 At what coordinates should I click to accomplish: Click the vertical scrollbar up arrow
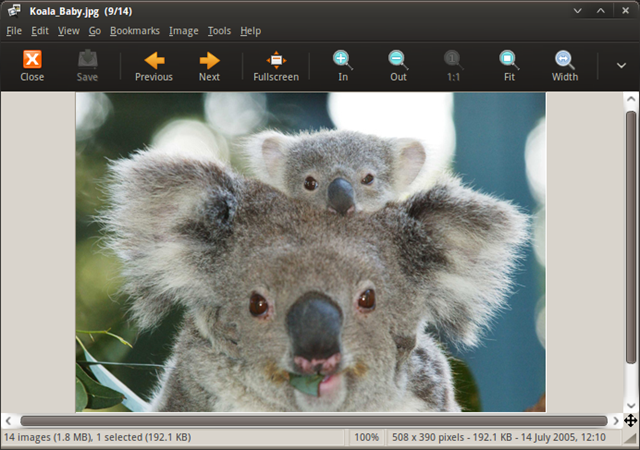(631, 99)
